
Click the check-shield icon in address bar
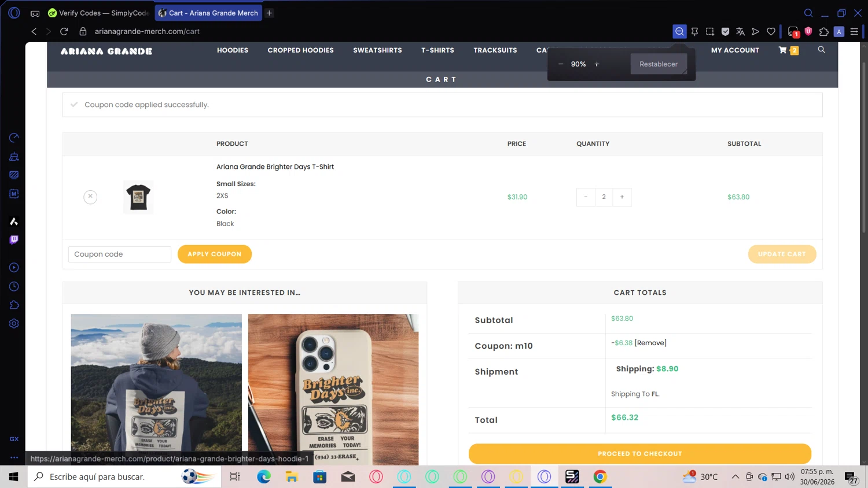(x=725, y=31)
